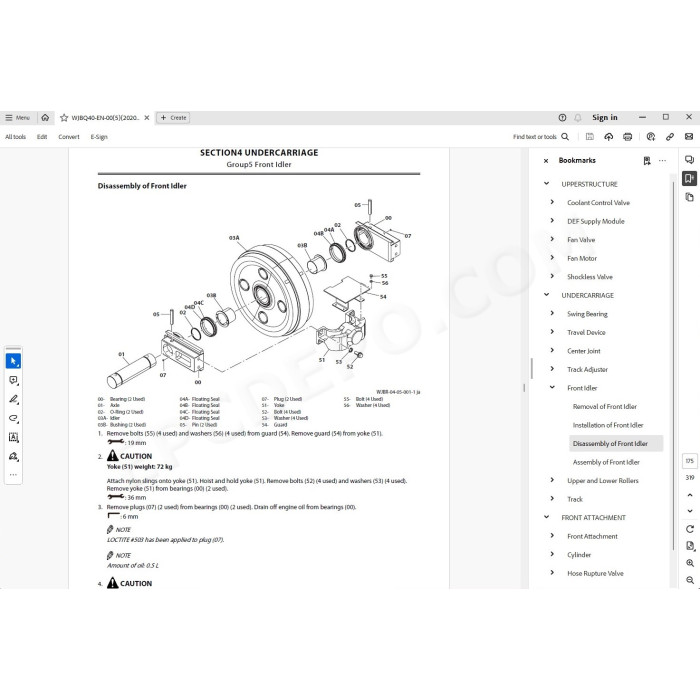Open the Cylinder bookmark
Viewport: 700px width, 700px height.
click(x=579, y=555)
